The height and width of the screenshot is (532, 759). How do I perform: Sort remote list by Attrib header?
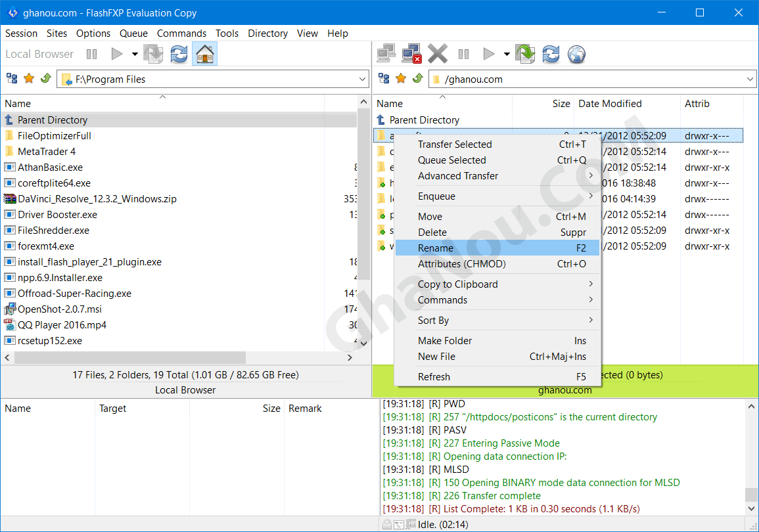(x=712, y=104)
